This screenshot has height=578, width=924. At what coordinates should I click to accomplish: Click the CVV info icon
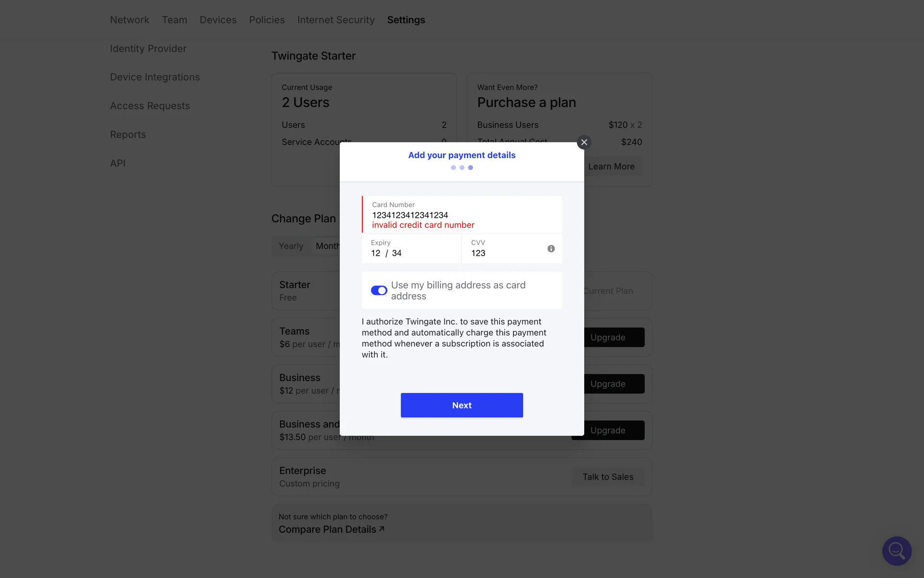551,249
